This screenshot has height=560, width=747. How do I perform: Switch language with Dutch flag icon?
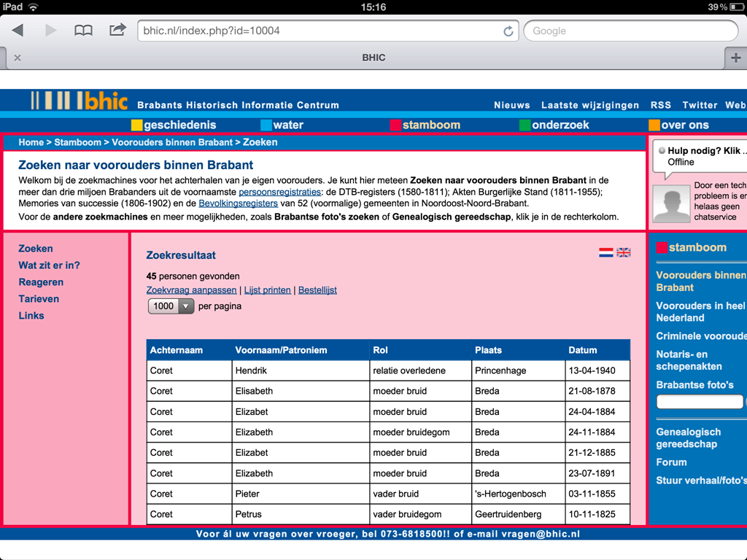[606, 252]
